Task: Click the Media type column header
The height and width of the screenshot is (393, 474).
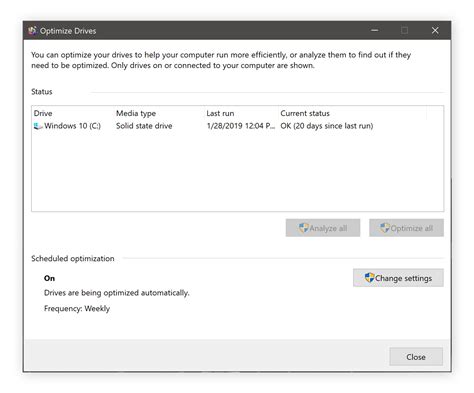Action: point(136,113)
